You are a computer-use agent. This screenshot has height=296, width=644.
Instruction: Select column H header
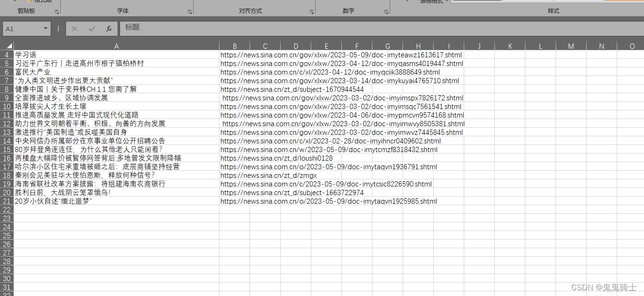click(x=418, y=46)
